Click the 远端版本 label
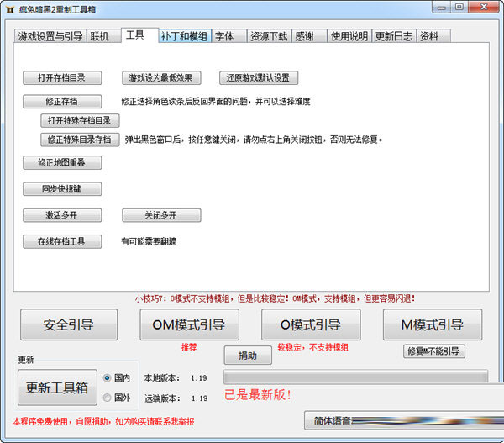Screen dimensions: 504x443 (x=162, y=398)
